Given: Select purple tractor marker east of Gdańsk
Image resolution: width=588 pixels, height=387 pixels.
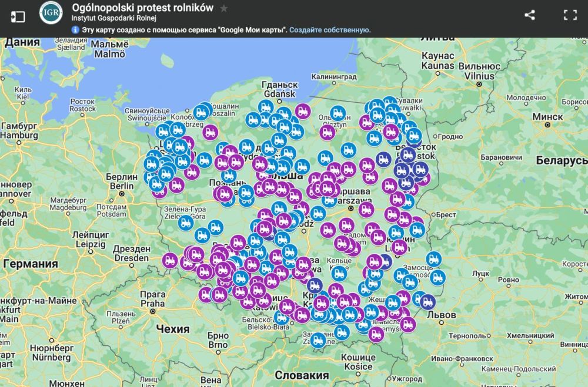Looking at the screenshot, I should click(x=303, y=110).
